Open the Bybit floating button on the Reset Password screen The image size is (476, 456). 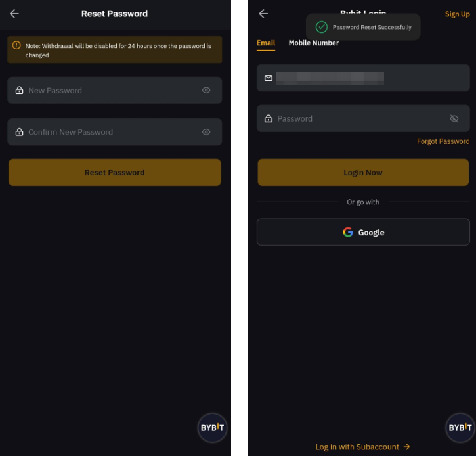tap(212, 428)
